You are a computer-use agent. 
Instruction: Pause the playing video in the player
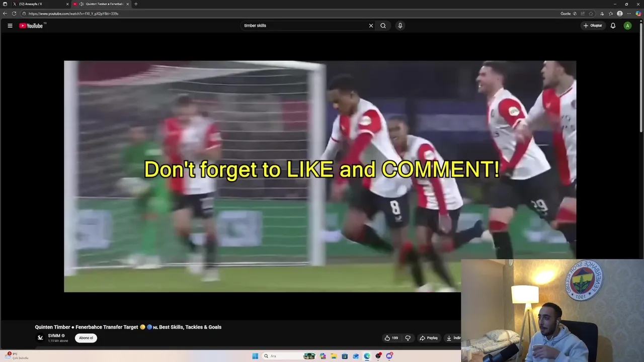tap(320, 176)
